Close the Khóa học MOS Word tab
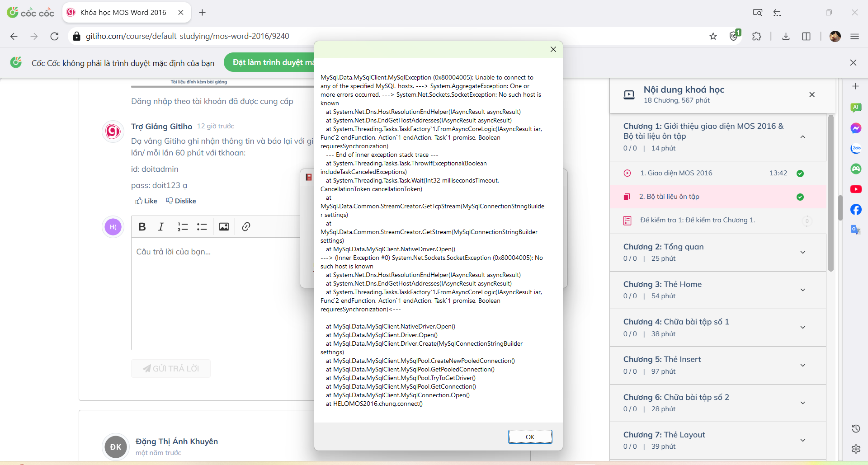Image resolution: width=868 pixels, height=465 pixels. coord(181,13)
